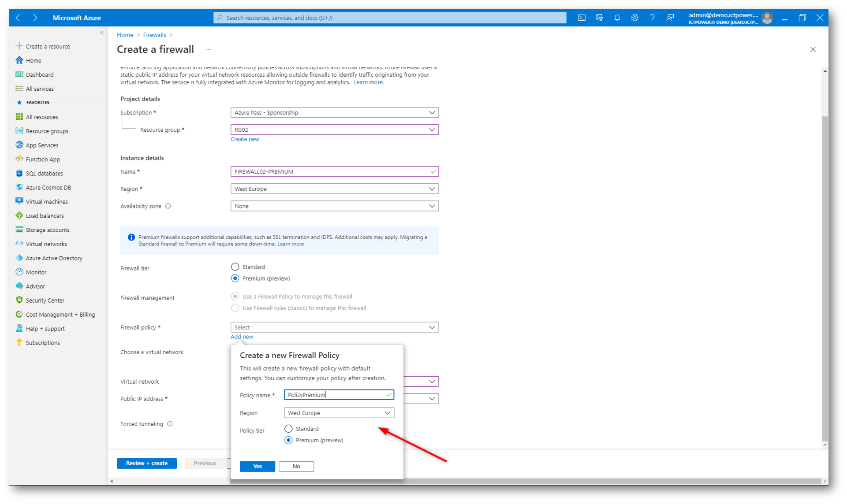Click the Policy name input field
The width and height of the screenshot is (847, 504).
click(x=339, y=395)
